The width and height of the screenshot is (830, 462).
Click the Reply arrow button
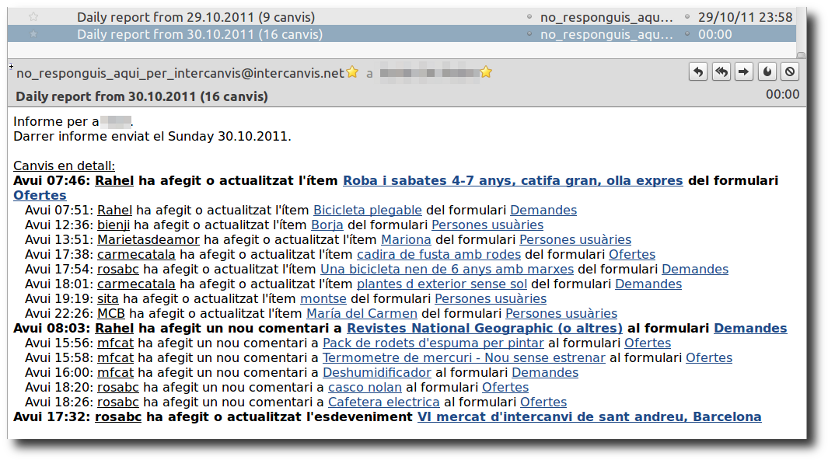click(698, 72)
